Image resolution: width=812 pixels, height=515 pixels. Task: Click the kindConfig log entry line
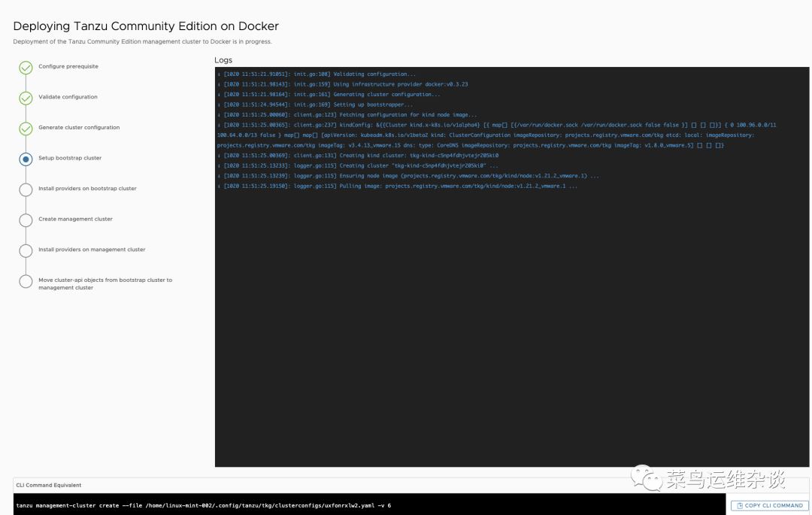(x=497, y=135)
